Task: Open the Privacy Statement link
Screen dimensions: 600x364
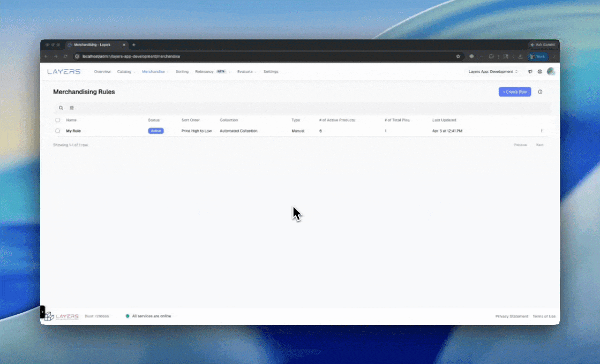Action: point(511,316)
